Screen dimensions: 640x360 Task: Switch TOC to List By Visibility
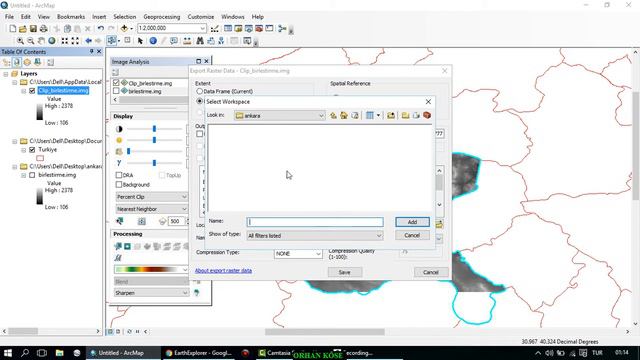[x=27, y=62]
